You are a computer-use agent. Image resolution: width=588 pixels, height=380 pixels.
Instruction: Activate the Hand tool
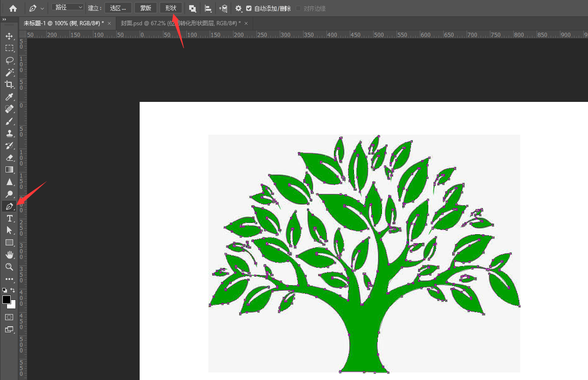(x=9, y=255)
